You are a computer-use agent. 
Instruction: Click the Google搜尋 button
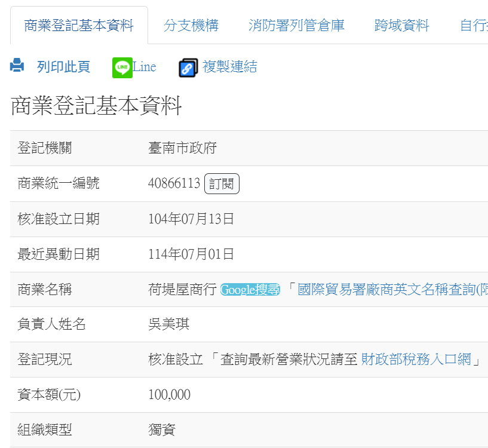(250, 290)
